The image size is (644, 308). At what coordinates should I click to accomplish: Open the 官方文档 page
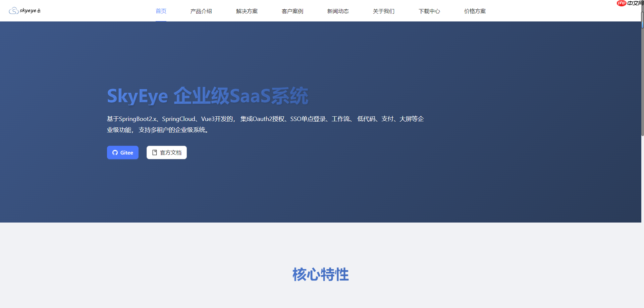coord(167,152)
